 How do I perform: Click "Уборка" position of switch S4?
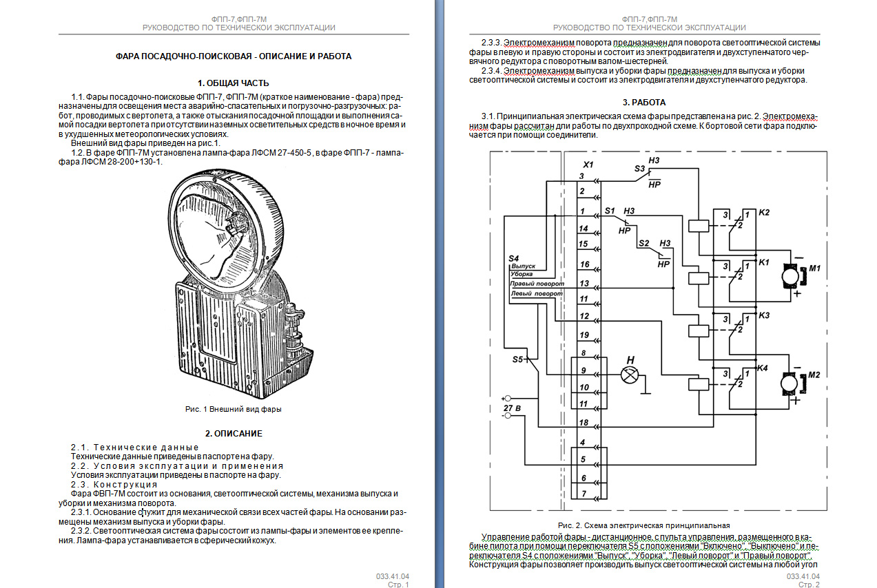coord(522,274)
